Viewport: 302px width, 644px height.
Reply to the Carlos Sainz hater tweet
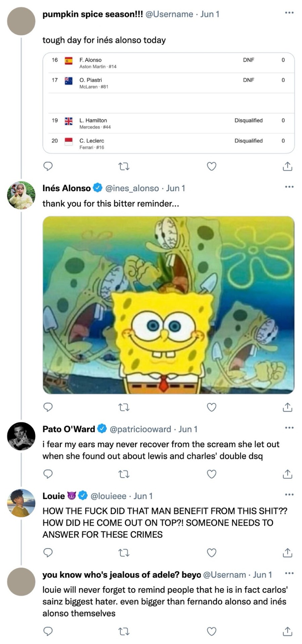(x=48, y=631)
